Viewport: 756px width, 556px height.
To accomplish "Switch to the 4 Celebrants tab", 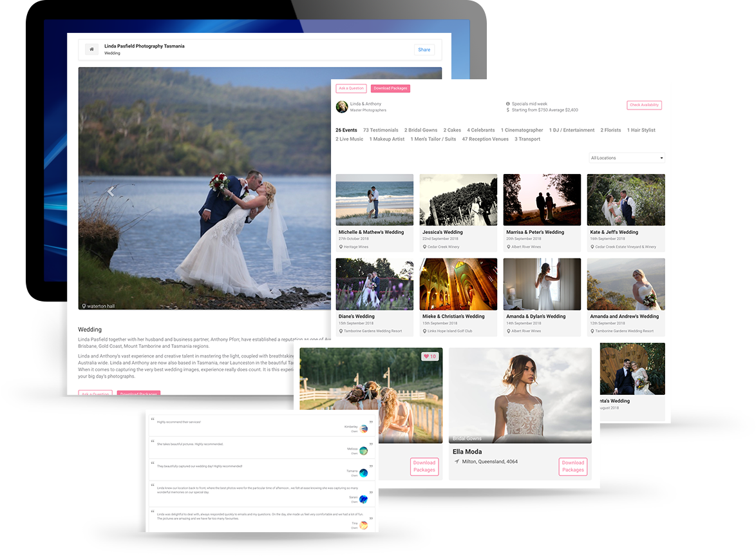I will [x=480, y=130].
